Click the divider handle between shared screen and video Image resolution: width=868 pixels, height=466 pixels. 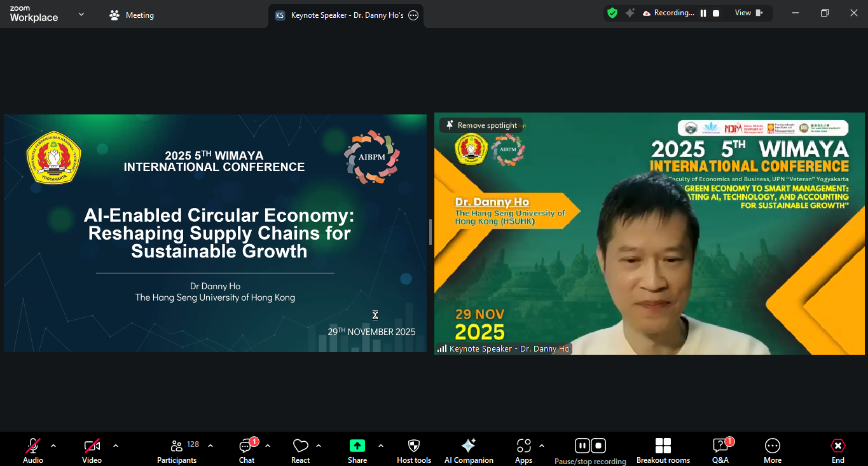[x=431, y=232]
